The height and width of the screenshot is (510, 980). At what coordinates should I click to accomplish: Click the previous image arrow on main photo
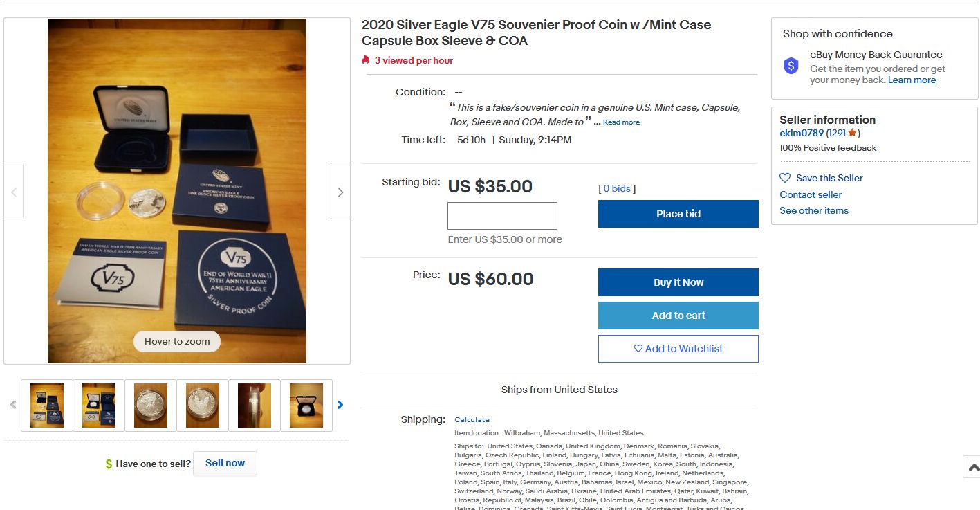[14, 192]
